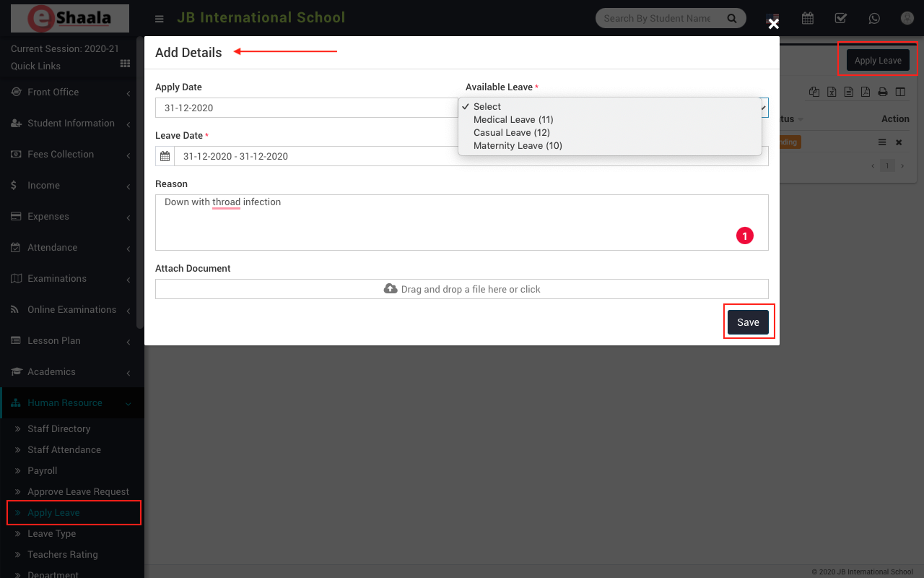This screenshot has height=578, width=924.
Task: Choose Casual Leave (12) option
Action: [x=511, y=133]
